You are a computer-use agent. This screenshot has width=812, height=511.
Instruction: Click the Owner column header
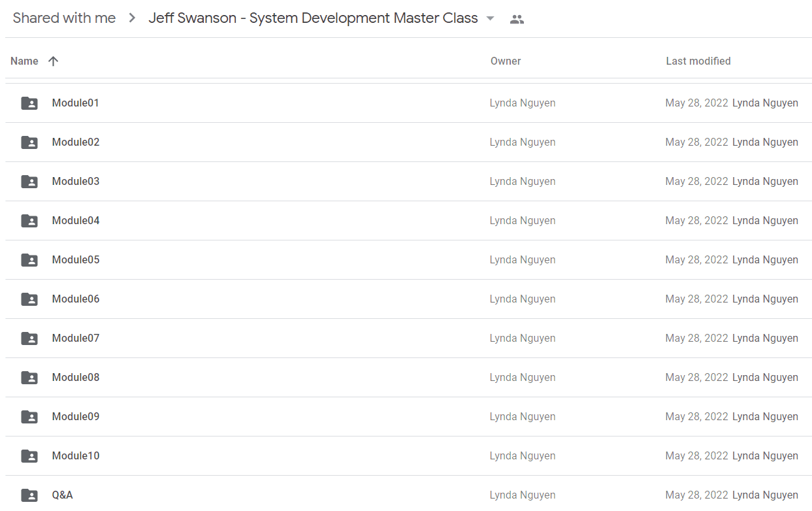point(506,61)
